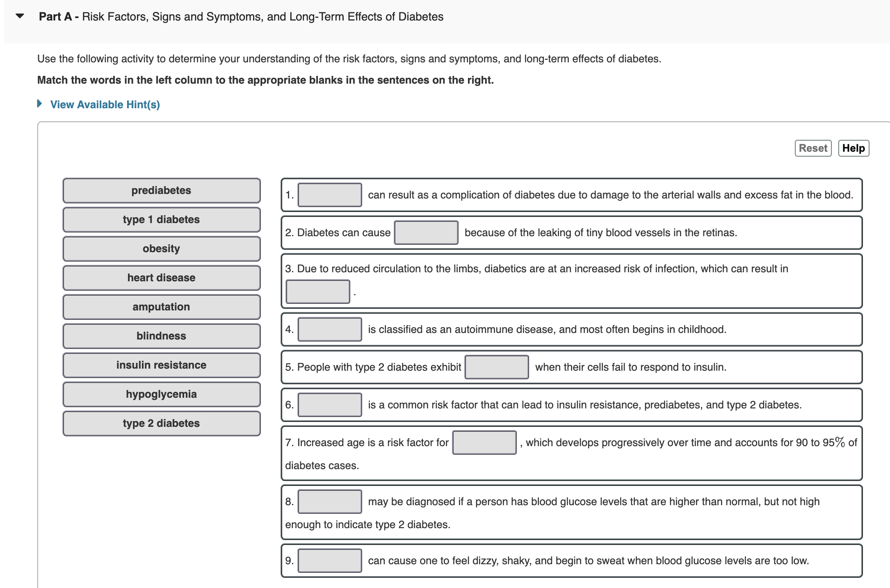Click the blank in sentence 9
This screenshot has width=890, height=588.
(x=330, y=561)
